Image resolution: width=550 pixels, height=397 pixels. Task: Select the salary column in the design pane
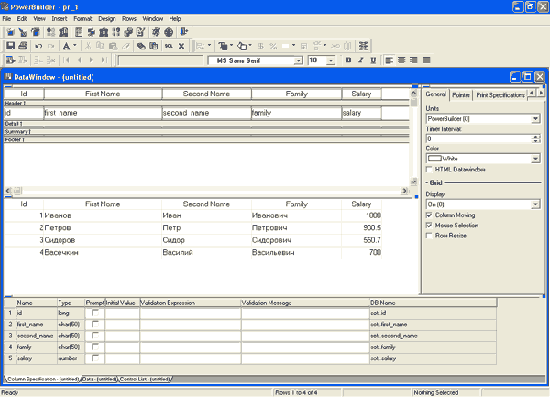(361, 113)
